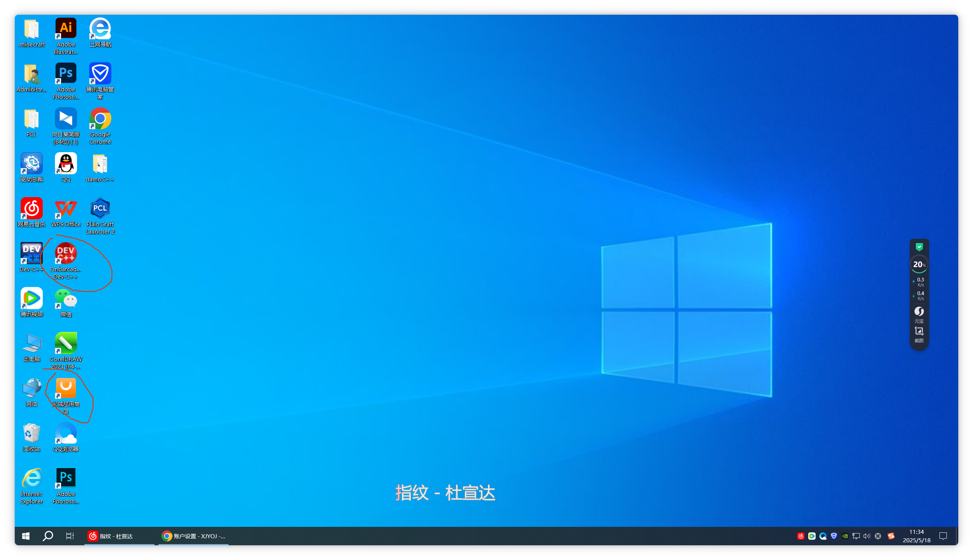Select the 回收站 recycle bin icon
Image resolution: width=973 pixels, height=560 pixels.
32,434
